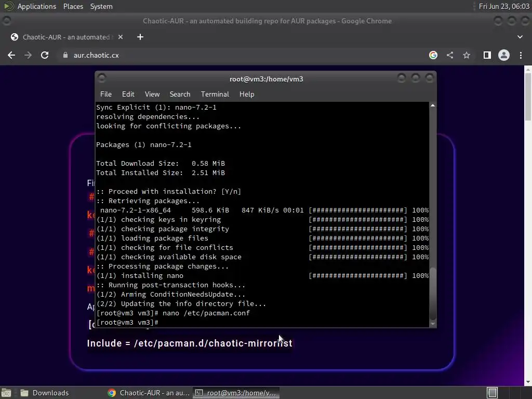Click the Chrome window menu button at top-left

pos(6,21)
